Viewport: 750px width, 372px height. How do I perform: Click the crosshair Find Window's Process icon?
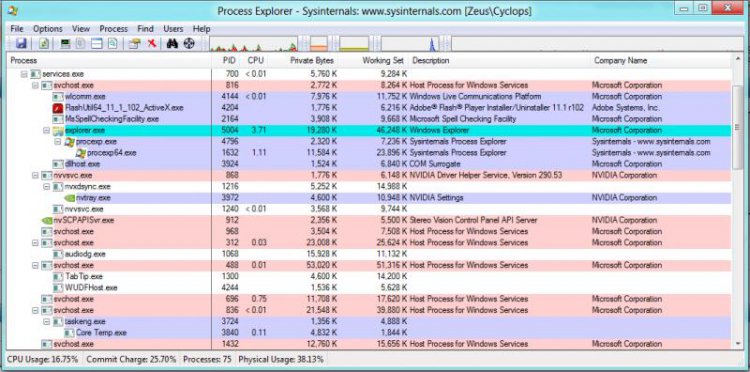click(x=189, y=44)
